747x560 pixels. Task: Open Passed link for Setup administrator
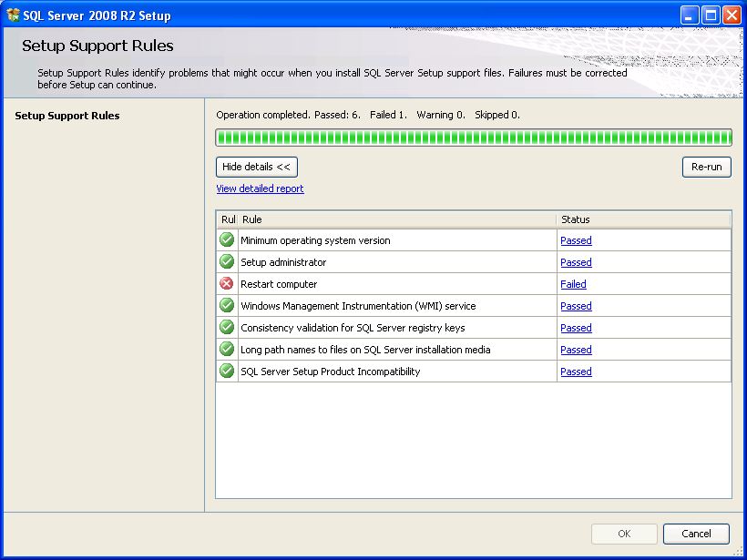tap(576, 262)
